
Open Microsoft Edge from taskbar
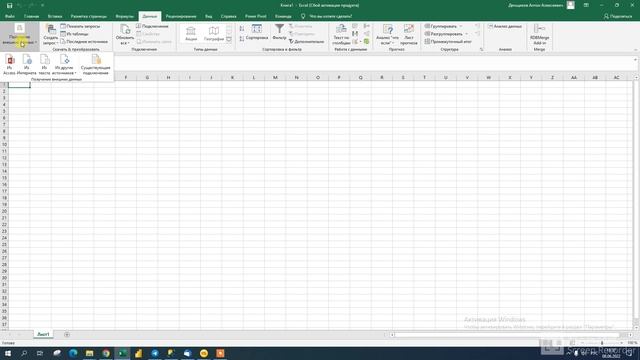pyautogui.click(x=73, y=353)
